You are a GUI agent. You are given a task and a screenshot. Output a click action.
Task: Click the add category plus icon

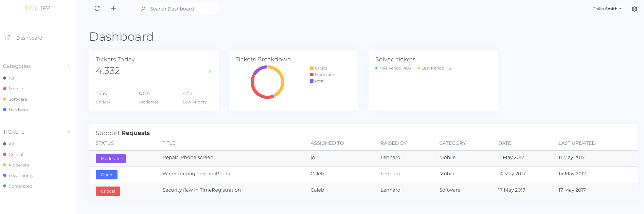coord(68,66)
